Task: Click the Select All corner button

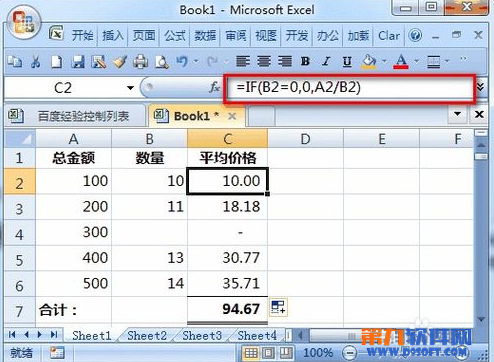Action: (x=20, y=139)
